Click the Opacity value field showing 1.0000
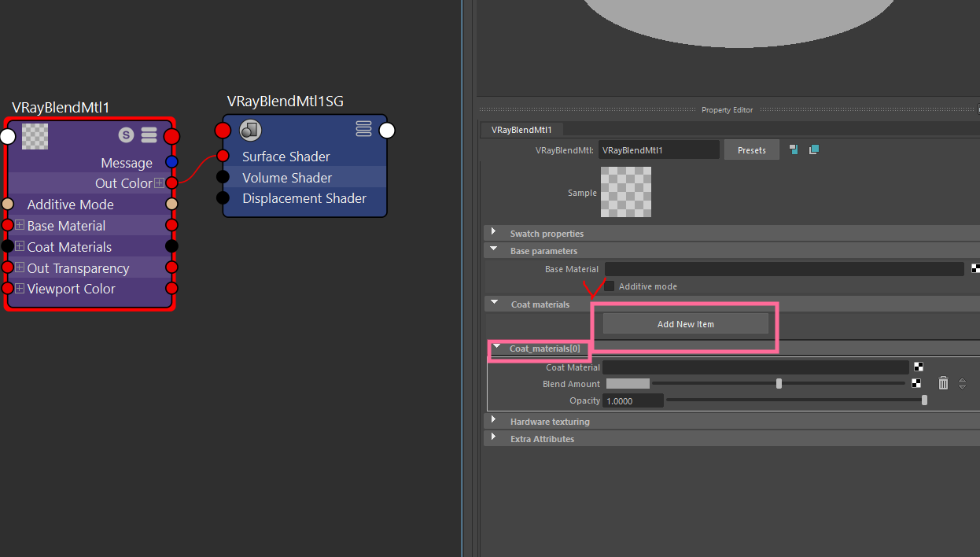 point(633,400)
